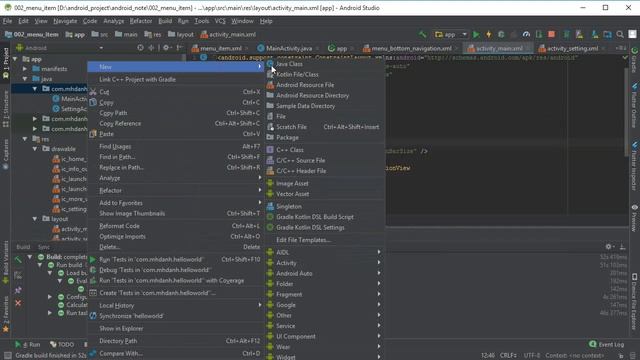Click the Profile app gauge icon

[x=527, y=35]
